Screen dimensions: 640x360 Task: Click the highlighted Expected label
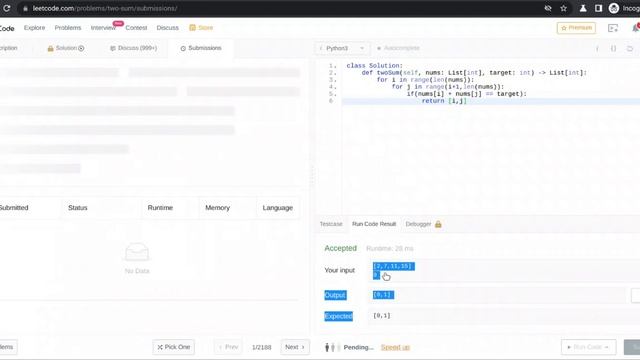[338, 316]
